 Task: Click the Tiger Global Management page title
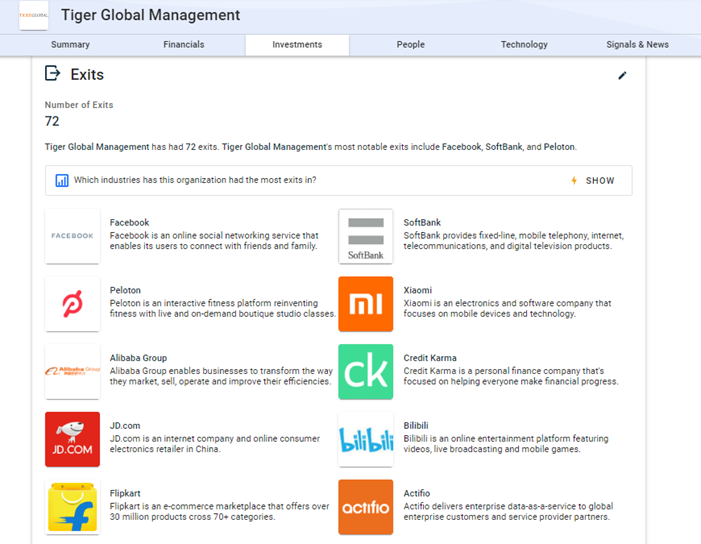151,15
